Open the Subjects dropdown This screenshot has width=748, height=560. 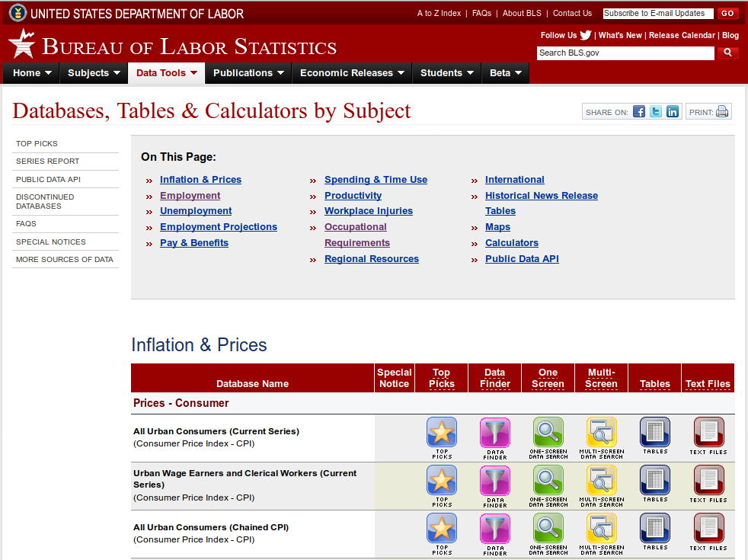pyautogui.click(x=93, y=73)
